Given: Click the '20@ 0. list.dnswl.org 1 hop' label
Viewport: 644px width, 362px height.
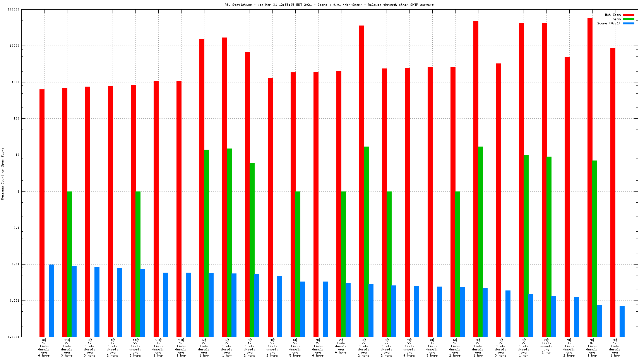Looking at the screenshot, I should 158,348.
